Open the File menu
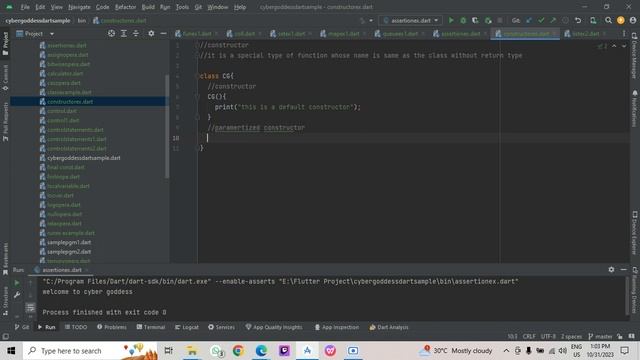The width and height of the screenshot is (640, 360). (25, 7)
